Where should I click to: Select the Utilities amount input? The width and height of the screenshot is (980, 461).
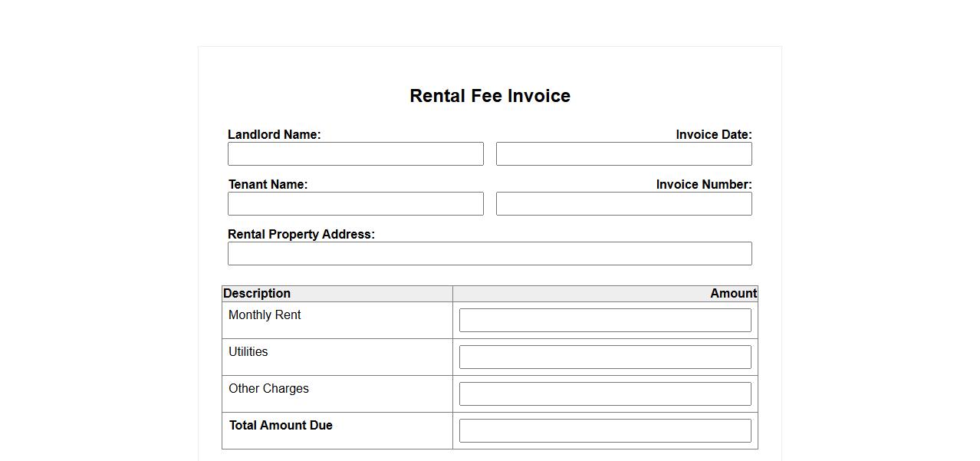[605, 357]
